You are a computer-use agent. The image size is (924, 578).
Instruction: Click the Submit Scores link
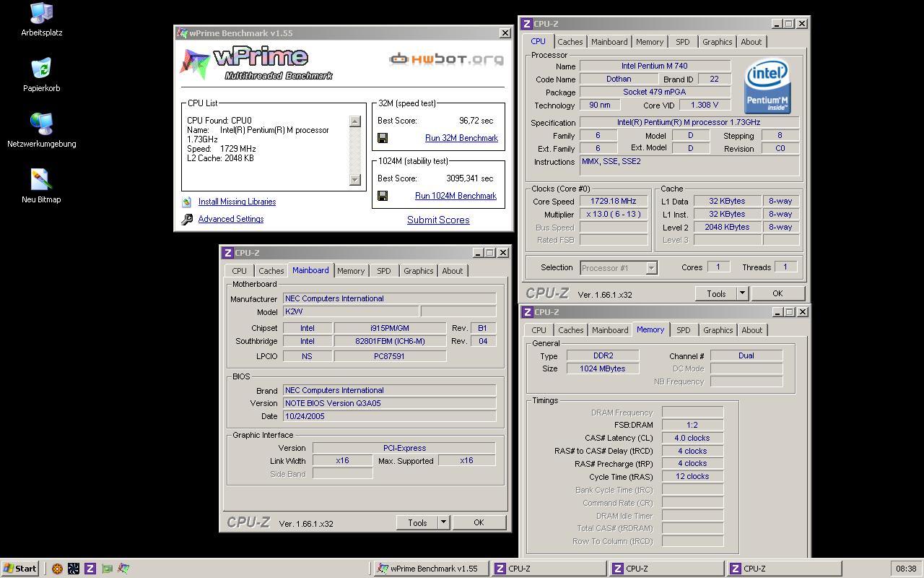(438, 220)
